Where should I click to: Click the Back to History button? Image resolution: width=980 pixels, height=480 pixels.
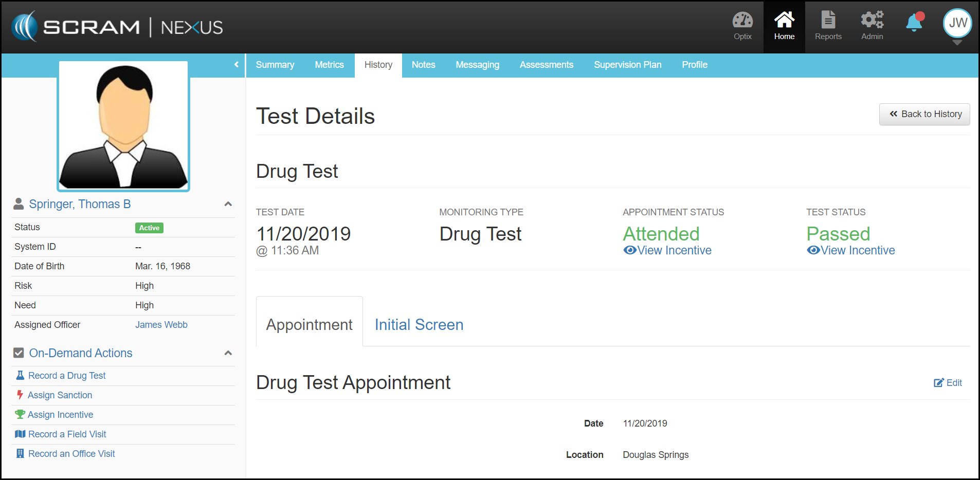924,114
